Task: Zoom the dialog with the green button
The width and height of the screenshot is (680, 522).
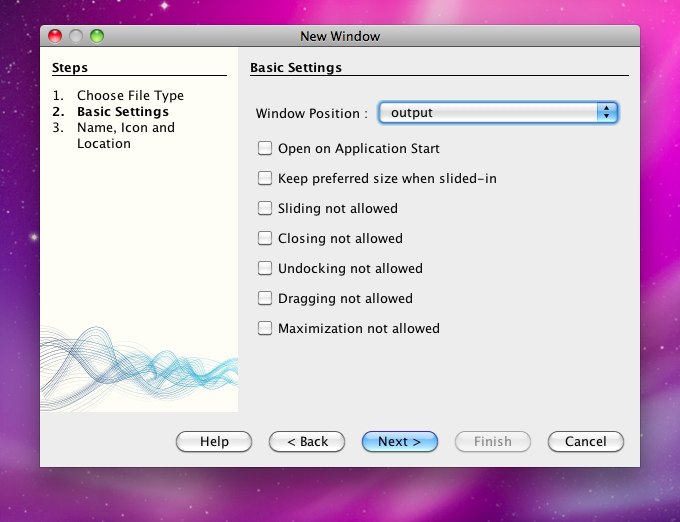Action: 97,36
